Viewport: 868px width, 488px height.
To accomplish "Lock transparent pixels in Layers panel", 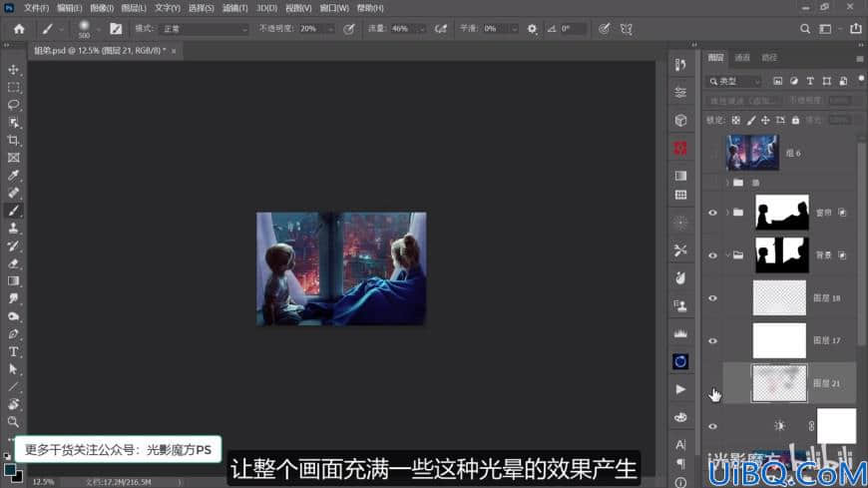I will [735, 120].
